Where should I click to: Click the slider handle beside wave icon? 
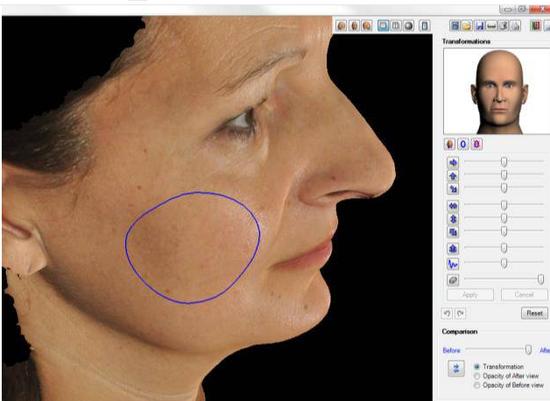tap(504, 263)
